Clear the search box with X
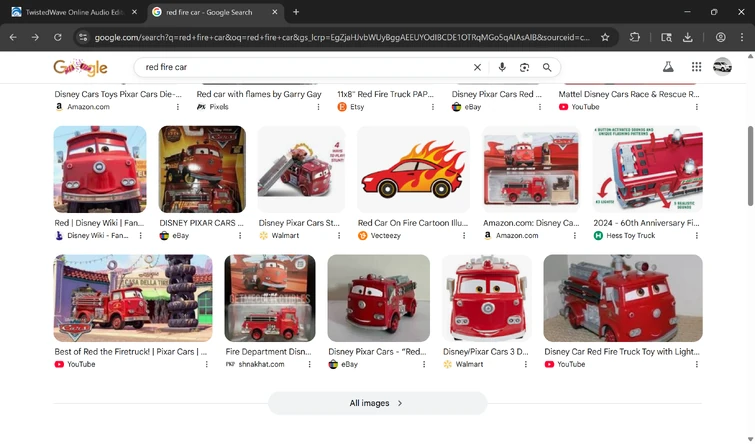This screenshot has height=444, width=755. coord(477,67)
